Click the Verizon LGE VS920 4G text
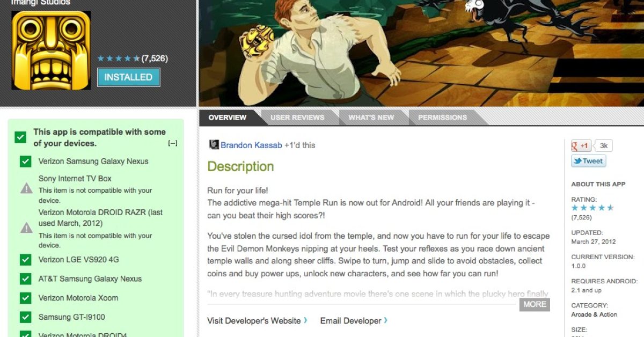 coord(79,260)
